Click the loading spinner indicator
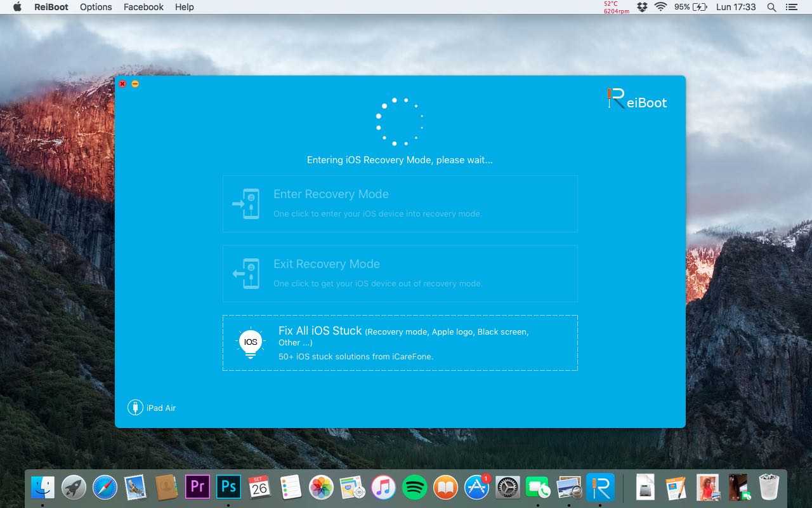The image size is (812, 508). tap(399, 121)
